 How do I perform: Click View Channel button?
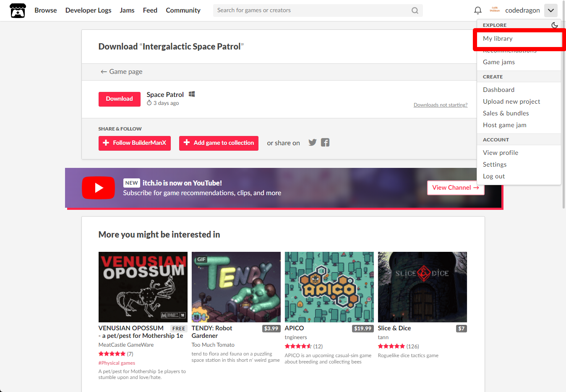(456, 188)
